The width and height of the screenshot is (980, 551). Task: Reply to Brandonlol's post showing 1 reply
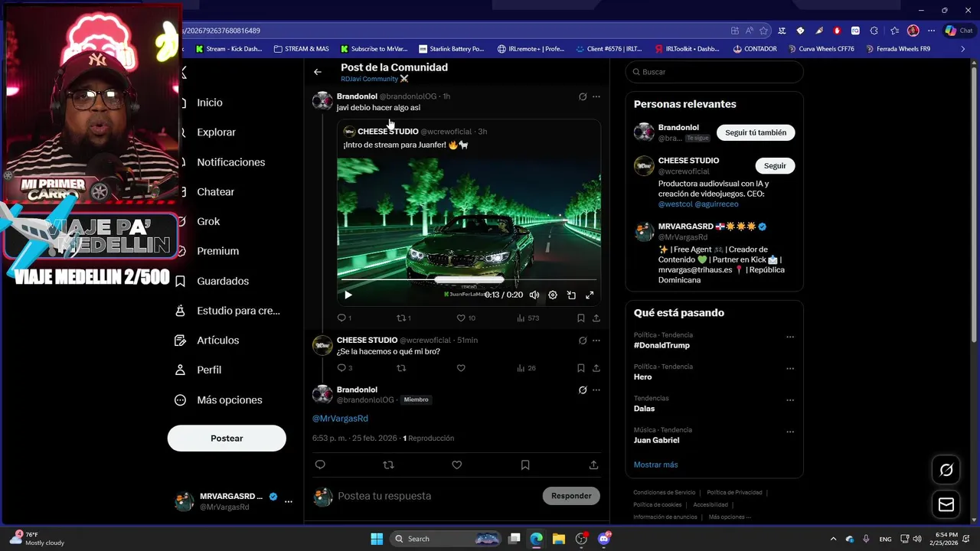(344, 318)
